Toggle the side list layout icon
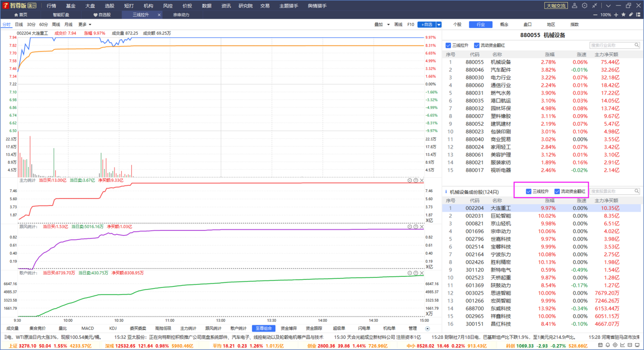Image resolution: width=644 pixels, height=350 pixels. [639, 15]
